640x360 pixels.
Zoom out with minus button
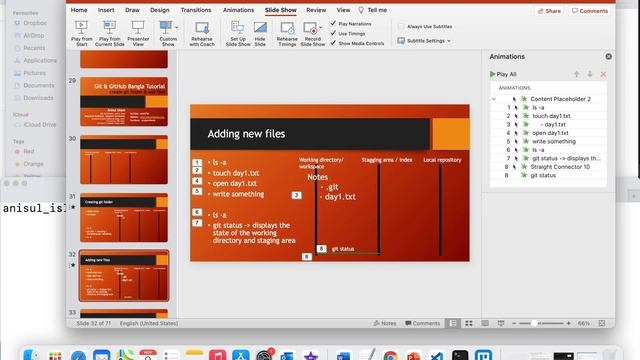514,323
